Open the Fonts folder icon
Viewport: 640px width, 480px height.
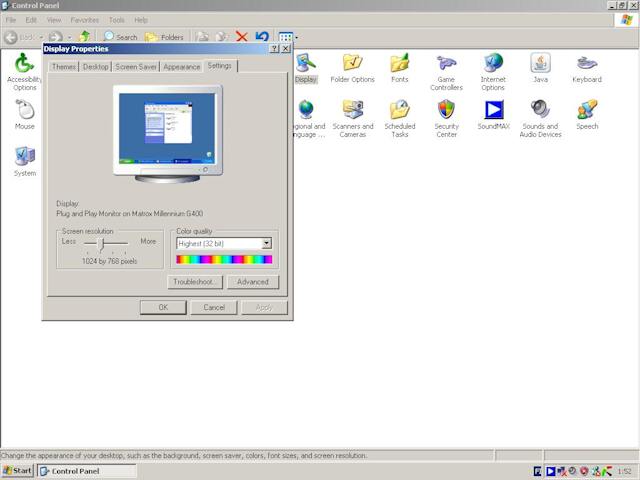pyautogui.click(x=400, y=68)
